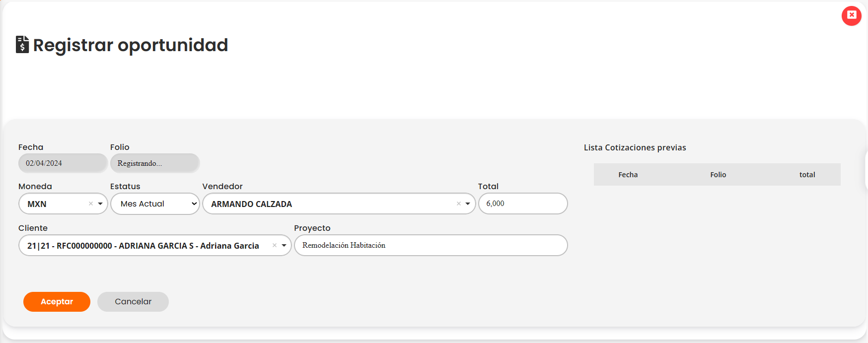868x343 pixels.
Task: Clear the MXN currency selection
Action: pos(91,204)
